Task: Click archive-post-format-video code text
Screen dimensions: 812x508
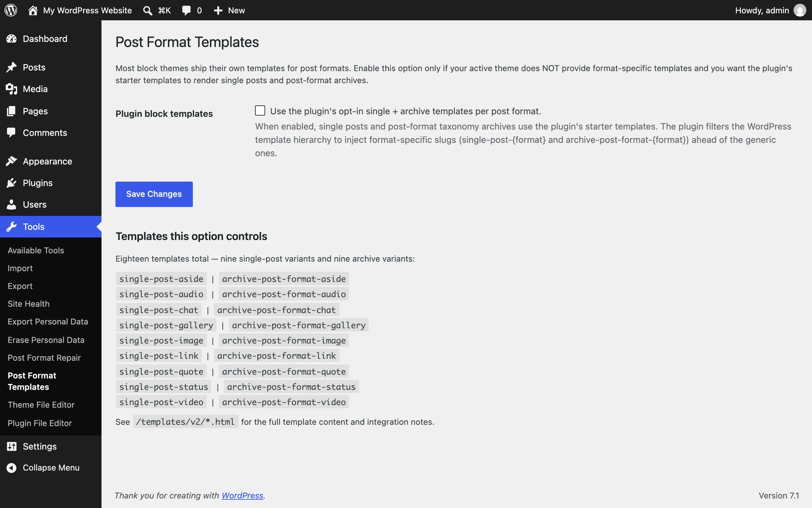Action: click(284, 402)
